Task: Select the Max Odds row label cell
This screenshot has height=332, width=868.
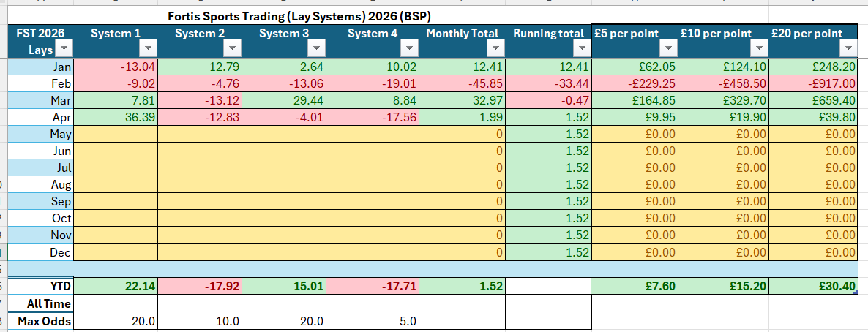Action: pyautogui.click(x=41, y=321)
